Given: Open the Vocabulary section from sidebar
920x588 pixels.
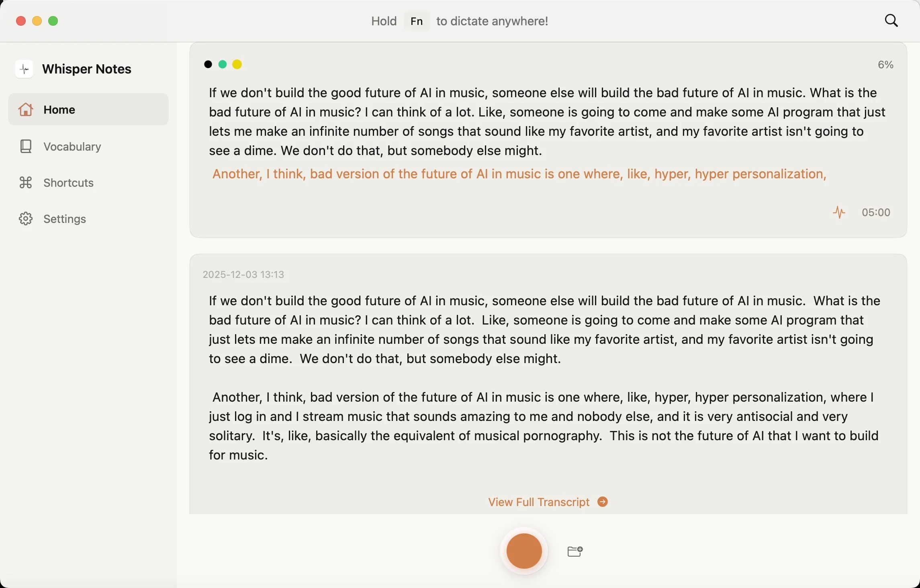Looking at the screenshot, I should pos(72,146).
